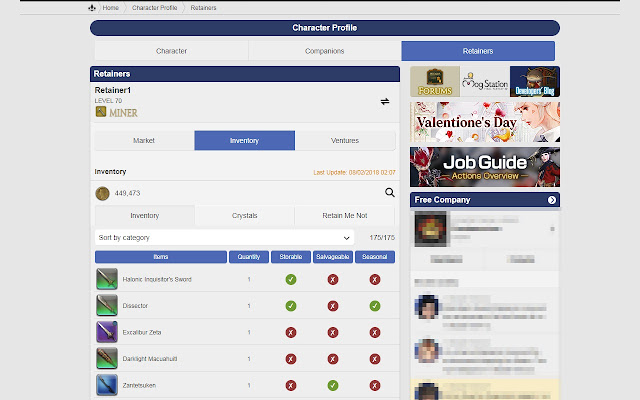
Task: Click Darklight Macuahuitl seasonal red cross
Action: pyautogui.click(x=375, y=359)
